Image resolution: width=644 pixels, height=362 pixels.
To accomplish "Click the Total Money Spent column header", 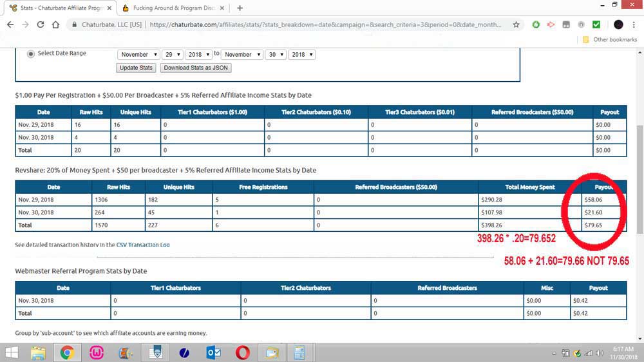I will pos(530,187).
